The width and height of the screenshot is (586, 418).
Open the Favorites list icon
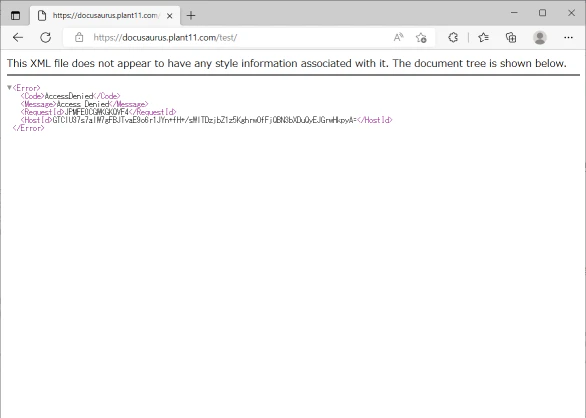pyautogui.click(x=483, y=37)
